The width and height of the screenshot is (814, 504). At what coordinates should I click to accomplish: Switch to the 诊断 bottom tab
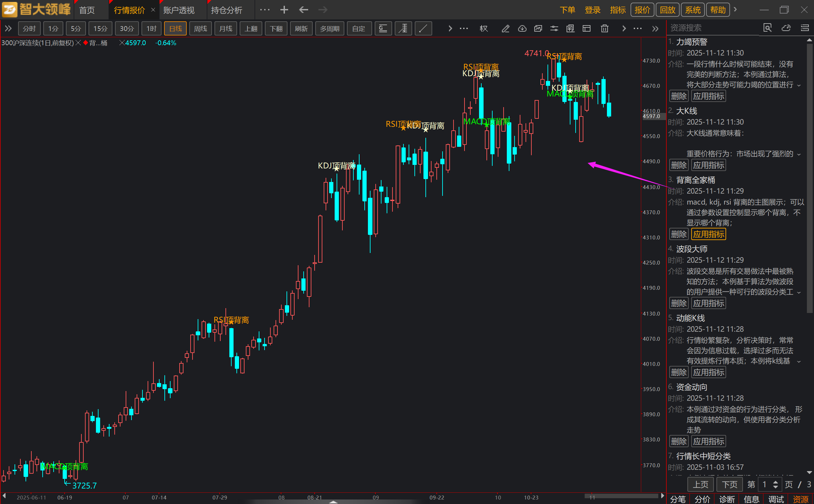pos(727,499)
